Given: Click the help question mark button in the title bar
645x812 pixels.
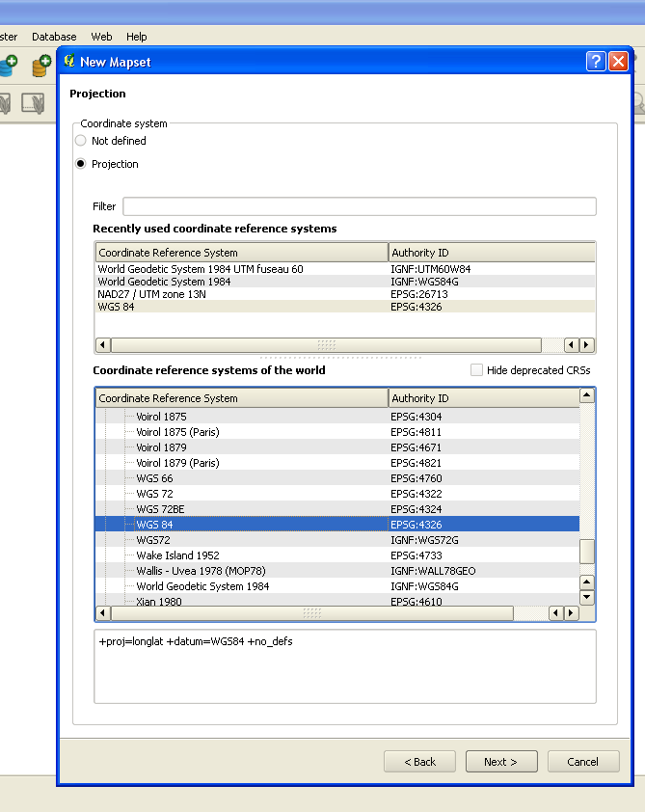Looking at the screenshot, I should [x=595, y=61].
